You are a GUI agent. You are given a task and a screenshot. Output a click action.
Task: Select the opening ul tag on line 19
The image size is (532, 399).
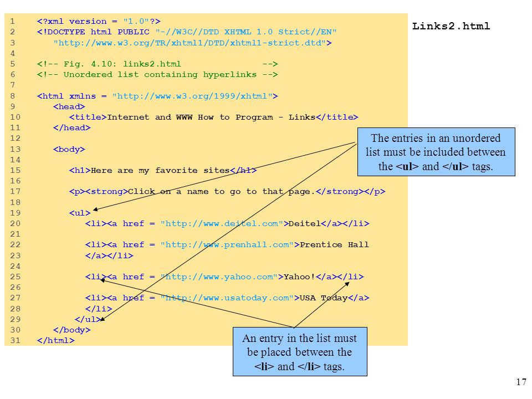click(80, 213)
